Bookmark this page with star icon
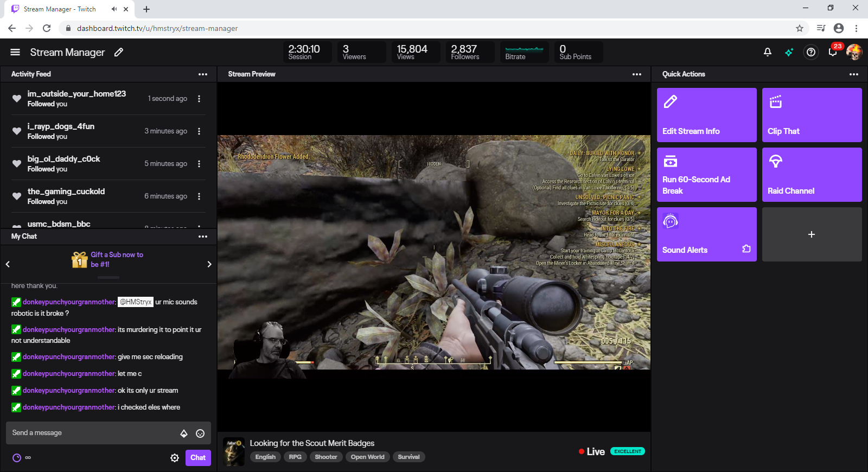 click(800, 28)
